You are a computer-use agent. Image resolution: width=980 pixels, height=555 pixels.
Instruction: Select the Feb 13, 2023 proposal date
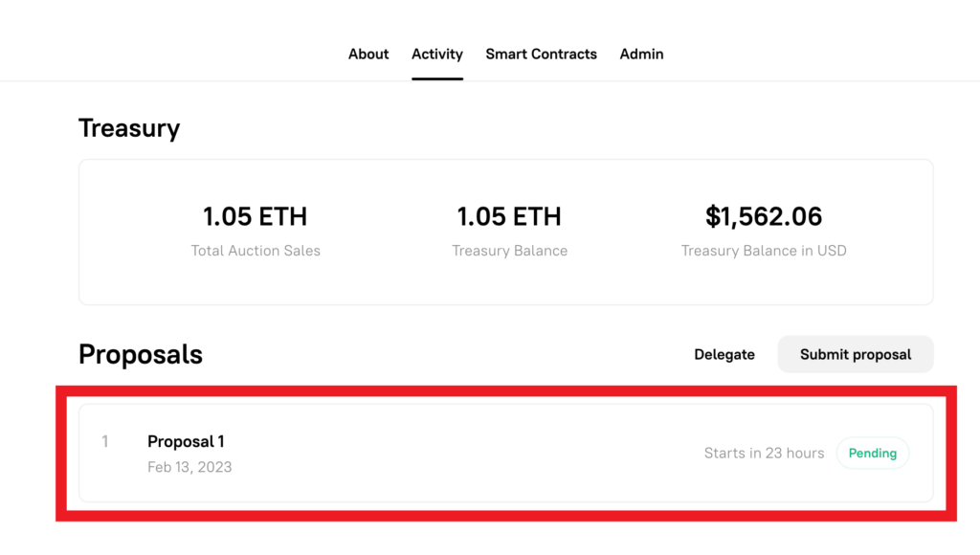point(189,467)
